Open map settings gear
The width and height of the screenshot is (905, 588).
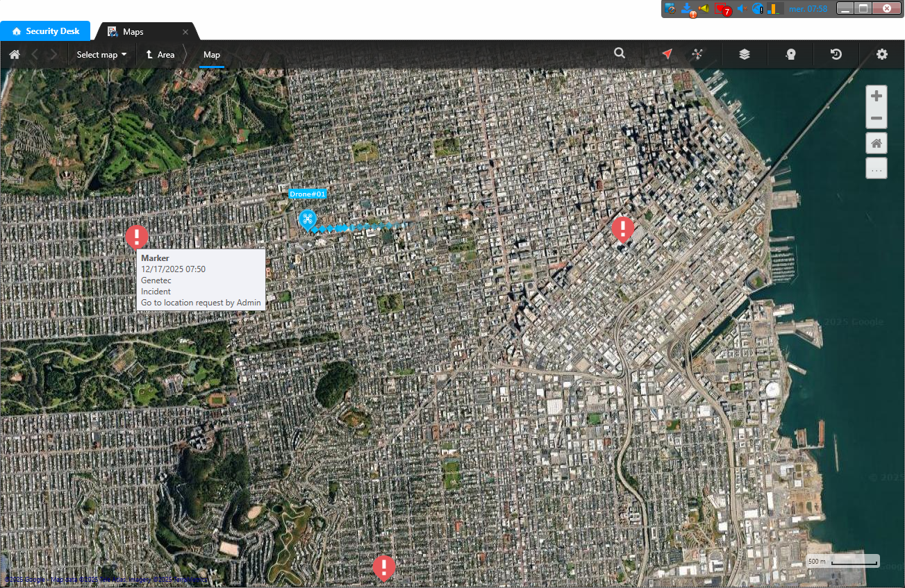point(882,54)
